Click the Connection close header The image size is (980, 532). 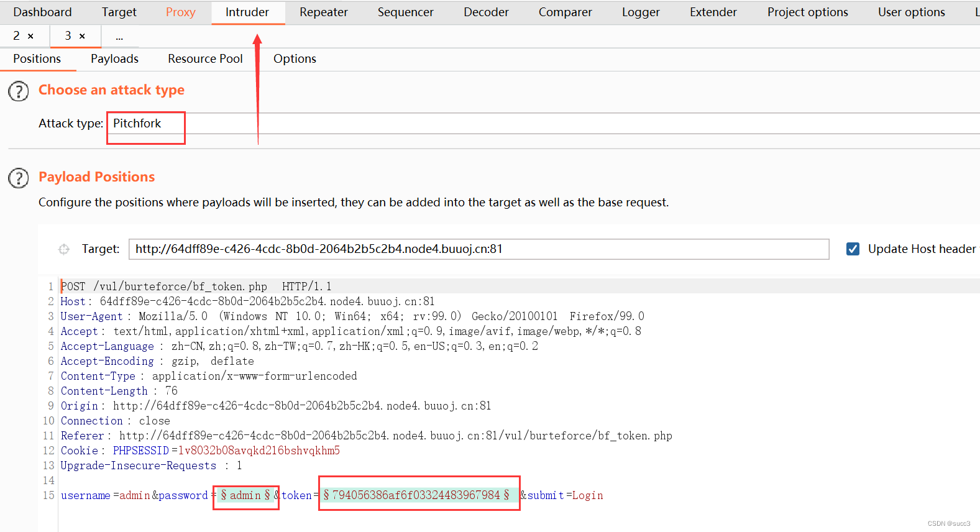pyautogui.click(x=116, y=421)
